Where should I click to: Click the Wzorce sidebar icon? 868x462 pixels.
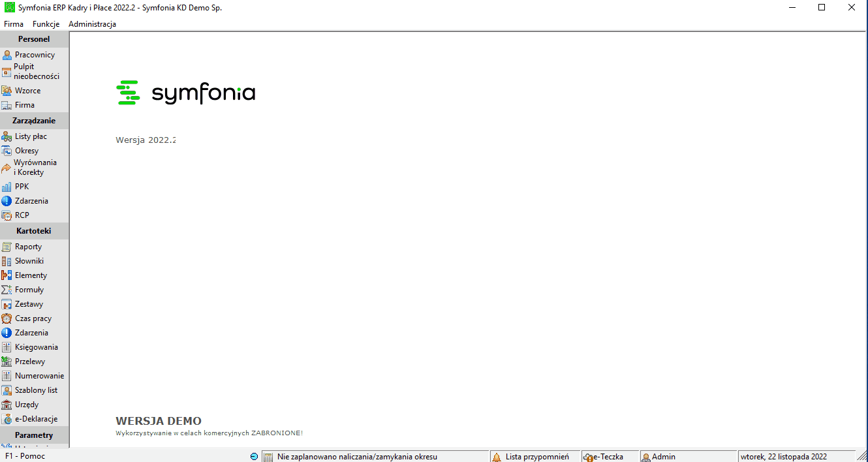7,91
